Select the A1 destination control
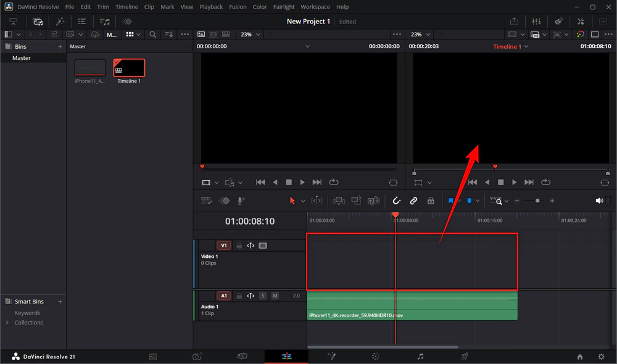Viewport: 617px width, 364px height. coord(223,296)
